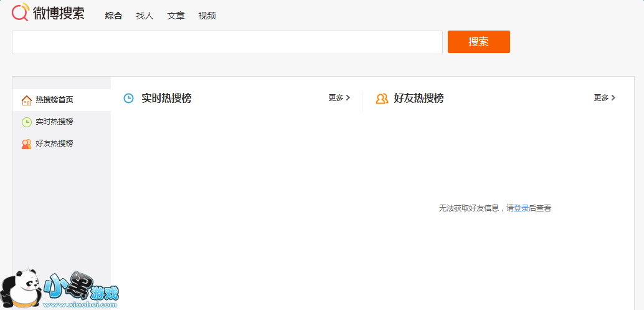
Task: Expand 更多 for 实时热搜榜
Action: [339, 98]
